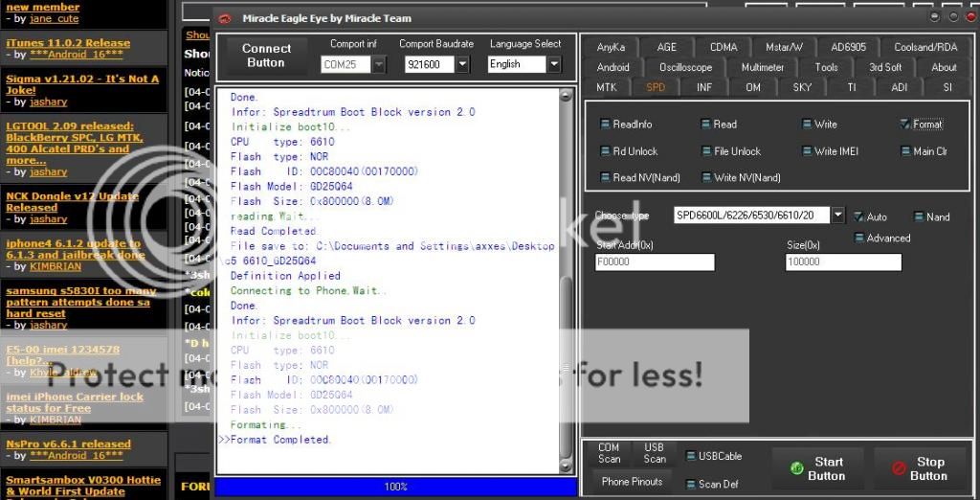
Task: Switch to the AD6905 tab
Action: pyautogui.click(x=848, y=47)
